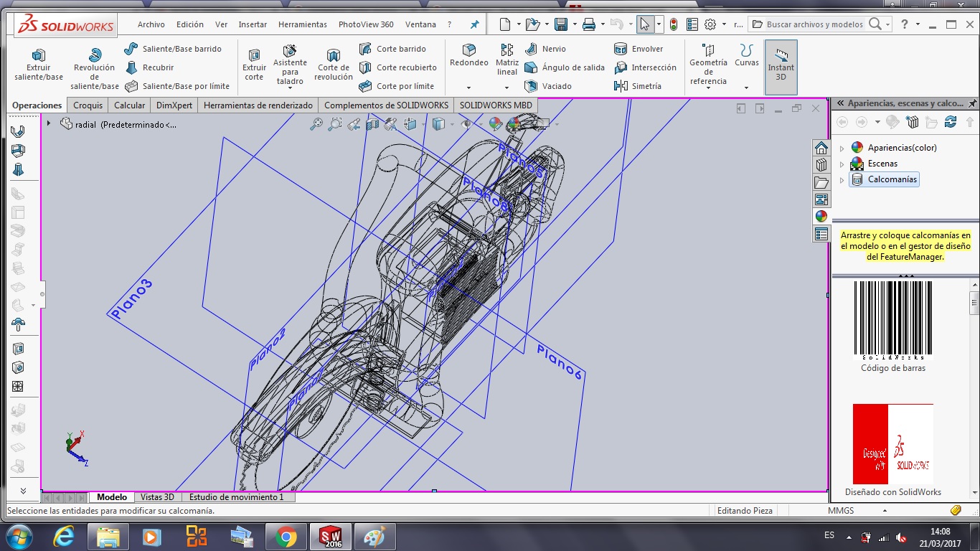Open the Explorador de archivos folder pane tab
Viewport: 980px width, 551px height.
click(821, 182)
